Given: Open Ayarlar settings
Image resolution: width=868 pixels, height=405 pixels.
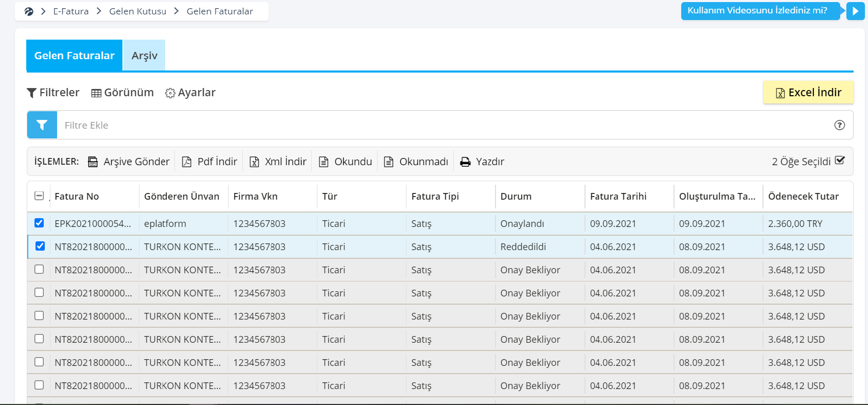Looking at the screenshot, I should click(x=190, y=93).
